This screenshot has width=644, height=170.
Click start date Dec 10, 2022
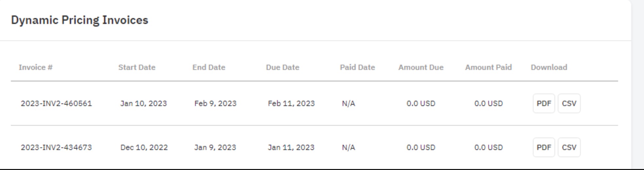click(144, 147)
